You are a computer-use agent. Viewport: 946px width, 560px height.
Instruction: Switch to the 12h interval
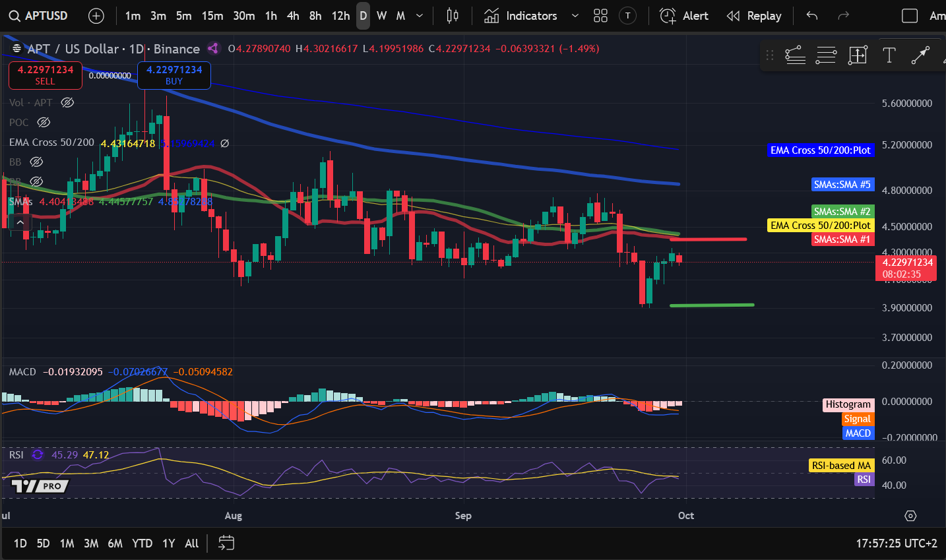340,16
